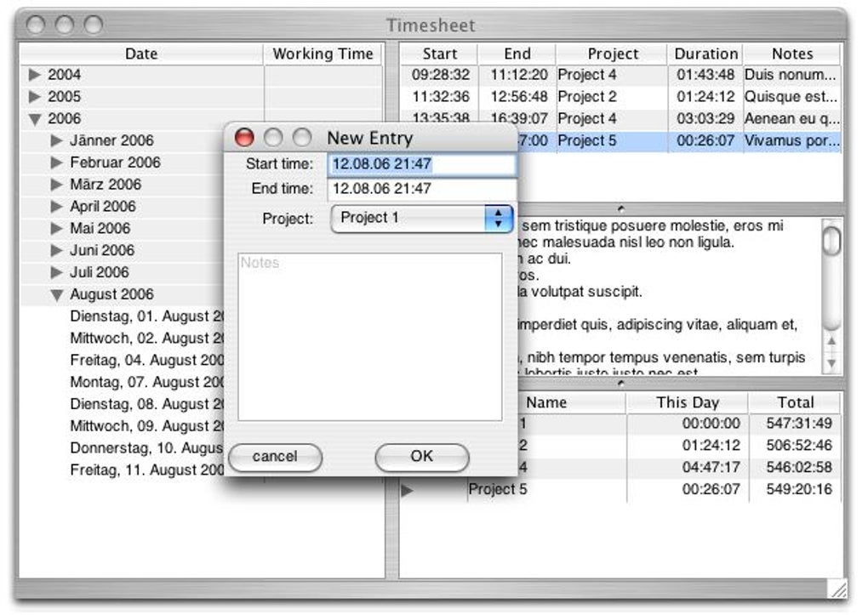This screenshot has width=868, height=615.
Task: Click the Timesheet window resize grip
Action: (x=837, y=589)
